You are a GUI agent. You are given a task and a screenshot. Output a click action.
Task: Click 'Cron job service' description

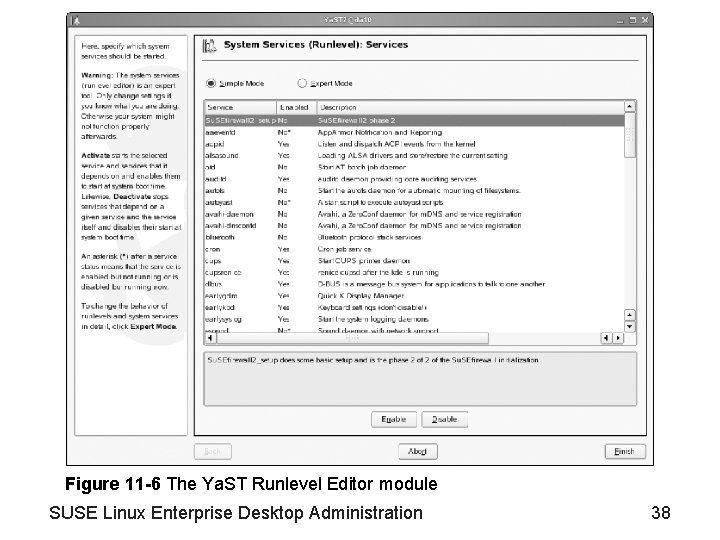345,249
